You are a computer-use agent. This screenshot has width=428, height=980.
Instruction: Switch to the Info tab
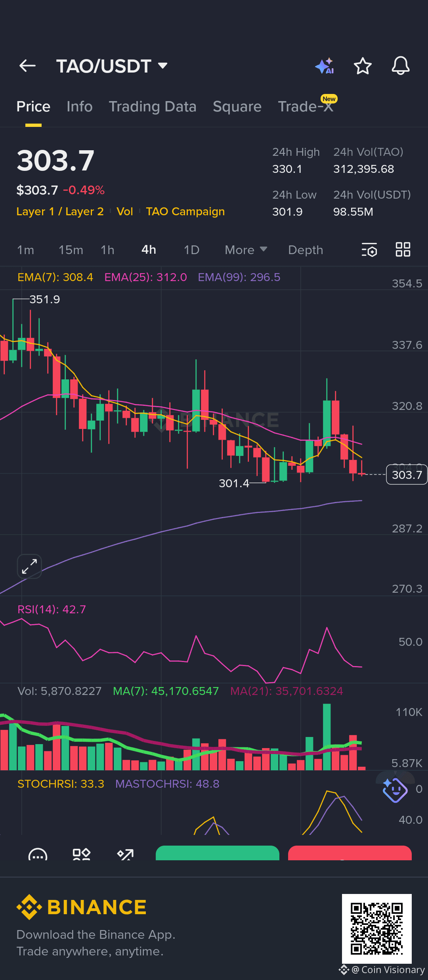[80, 107]
